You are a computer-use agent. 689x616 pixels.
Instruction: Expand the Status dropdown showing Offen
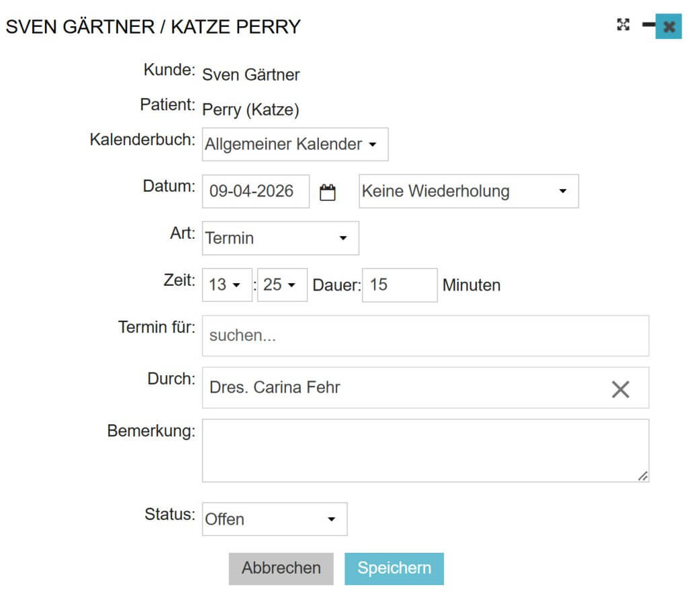pyautogui.click(x=275, y=519)
